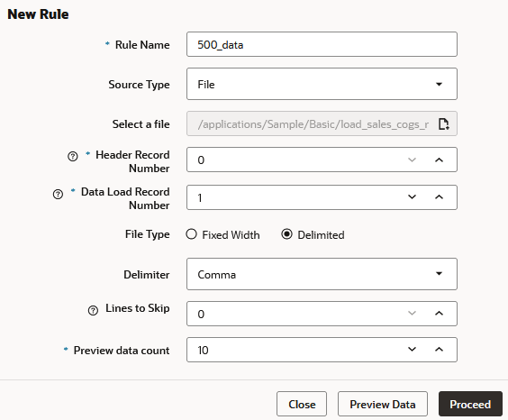Open the Source Type dropdown

pos(322,84)
